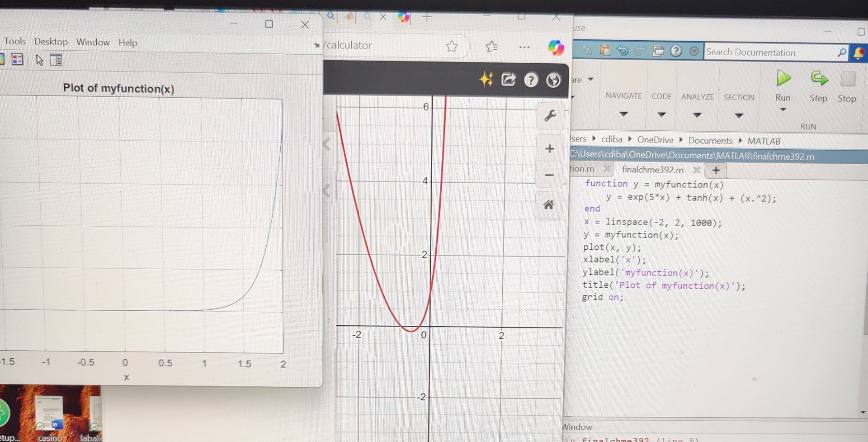Switch to the finalchme392.m editor tab
The height and width of the screenshot is (442, 868).
[652, 170]
